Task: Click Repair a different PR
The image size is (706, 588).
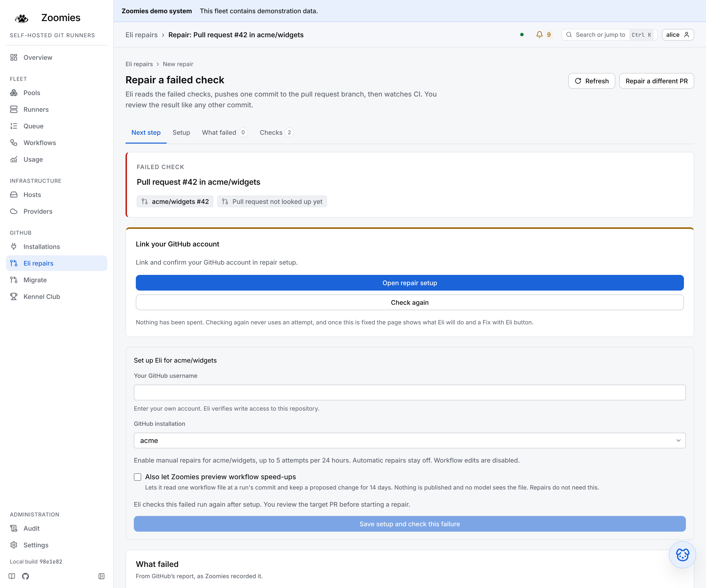Action: click(x=656, y=81)
